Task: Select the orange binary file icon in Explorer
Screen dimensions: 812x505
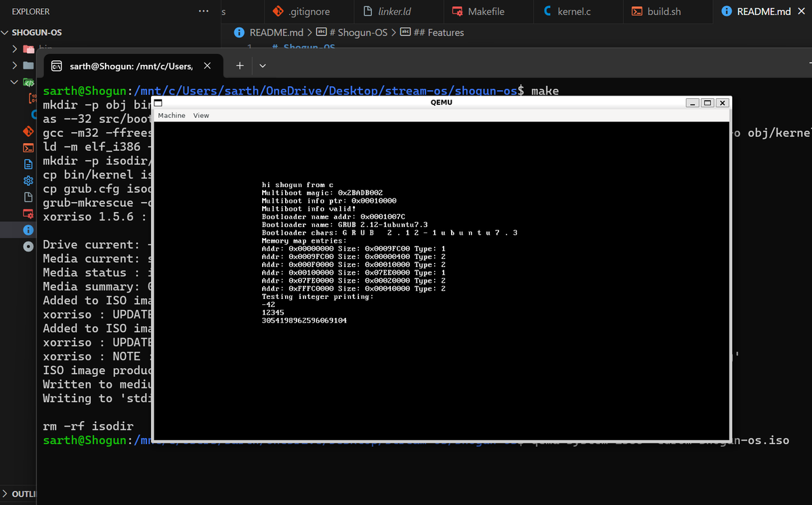Action: [x=32, y=98]
